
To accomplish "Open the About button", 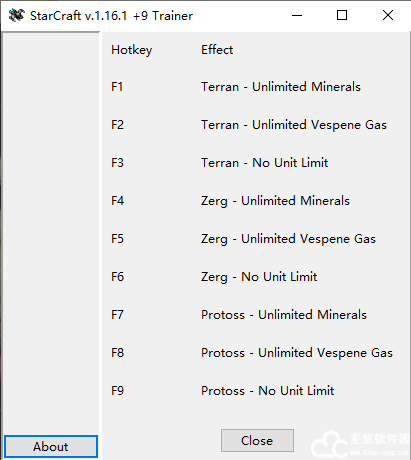I will tap(51, 446).
